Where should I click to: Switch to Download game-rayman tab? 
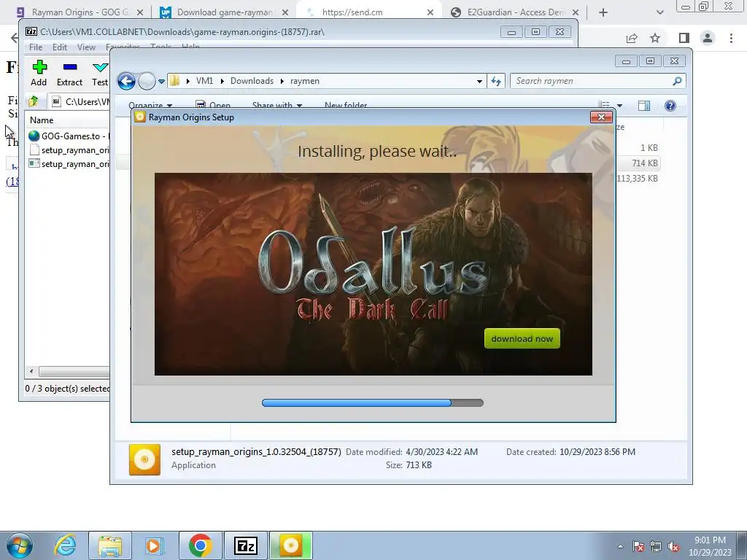pos(224,12)
